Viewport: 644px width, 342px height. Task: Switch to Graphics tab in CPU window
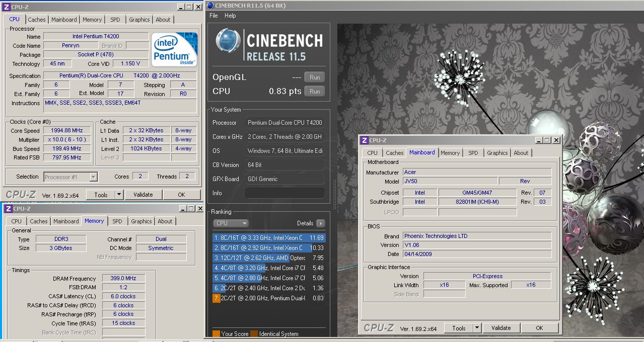pos(139,20)
